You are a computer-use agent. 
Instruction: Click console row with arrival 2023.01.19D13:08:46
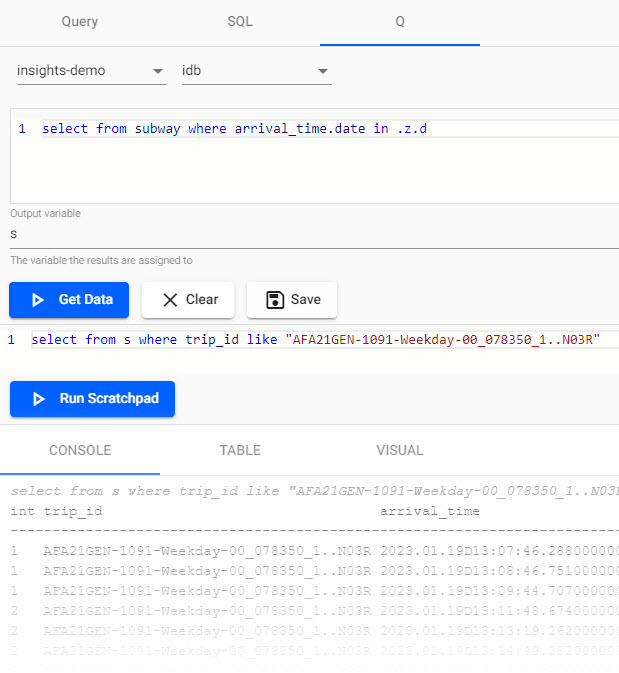(315, 571)
